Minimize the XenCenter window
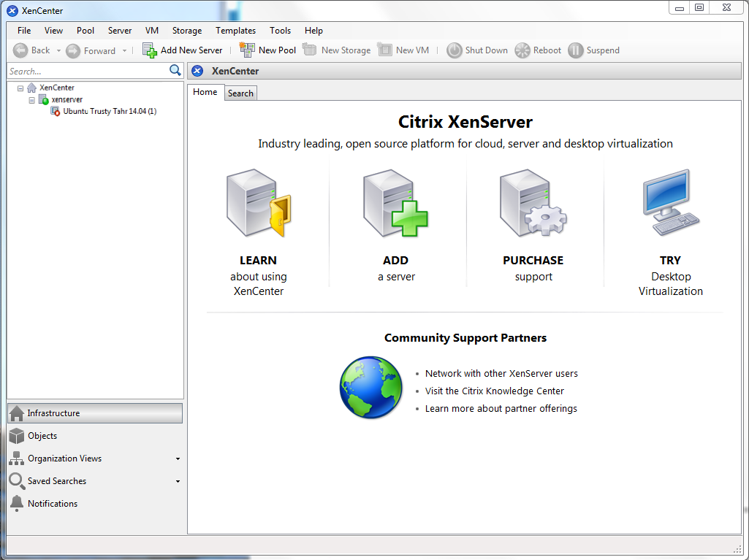 (680, 7)
